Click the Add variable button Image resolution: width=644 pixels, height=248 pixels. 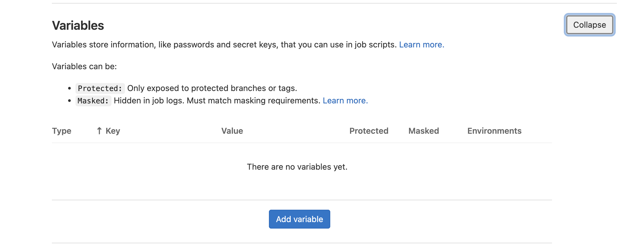[299, 219]
